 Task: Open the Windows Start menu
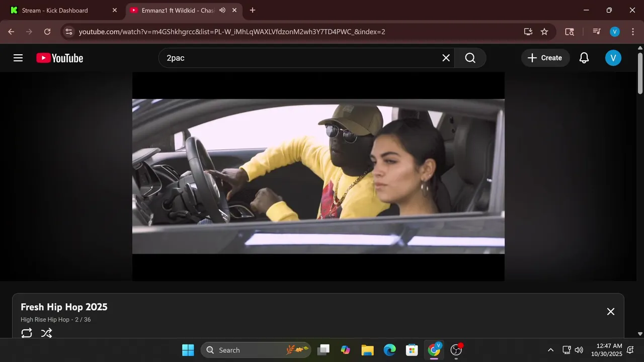(188, 350)
